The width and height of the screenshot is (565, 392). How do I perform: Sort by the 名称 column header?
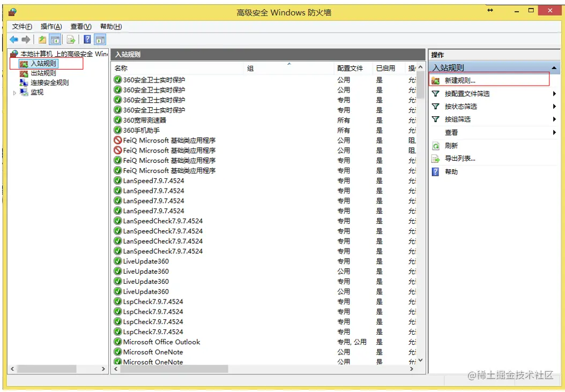click(x=177, y=68)
